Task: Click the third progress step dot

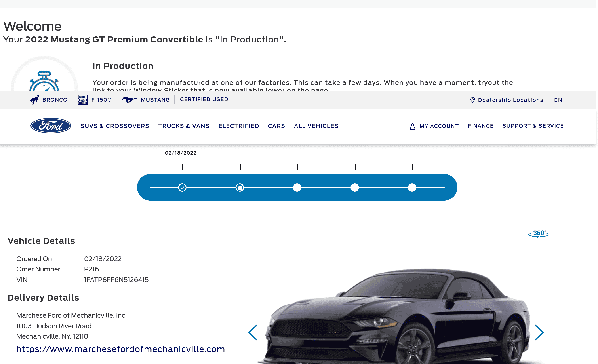Action: point(297,188)
